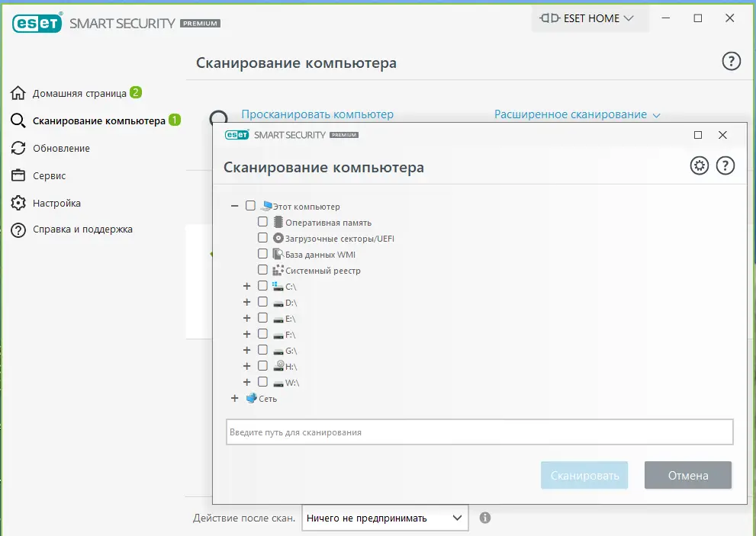Select the Системный реестр checkbox
The height and width of the screenshot is (536, 756).
pyautogui.click(x=262, y=269)
